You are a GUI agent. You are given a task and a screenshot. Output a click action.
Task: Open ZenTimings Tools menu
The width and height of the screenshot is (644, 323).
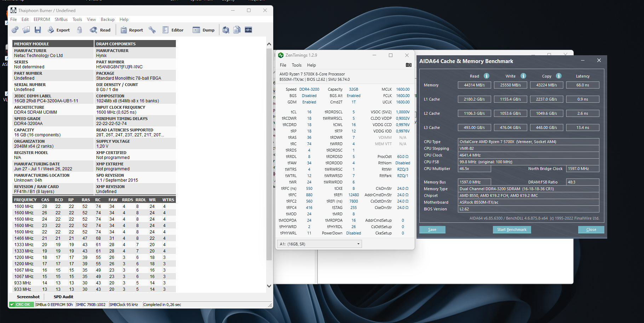pos(297,65)
